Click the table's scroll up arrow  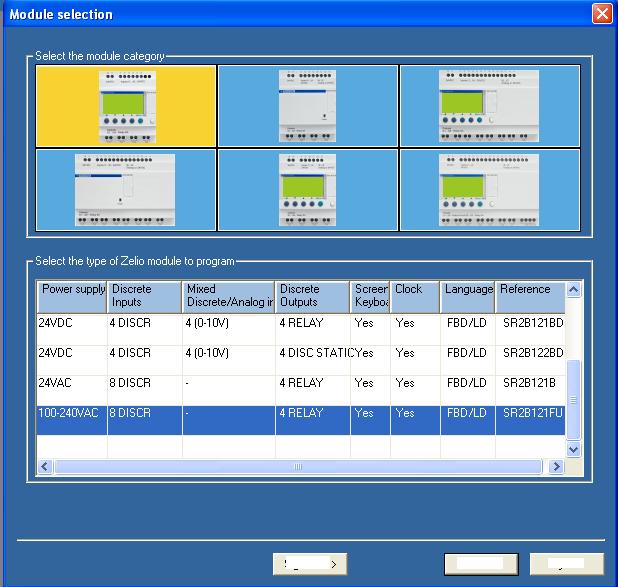(573, 290)
